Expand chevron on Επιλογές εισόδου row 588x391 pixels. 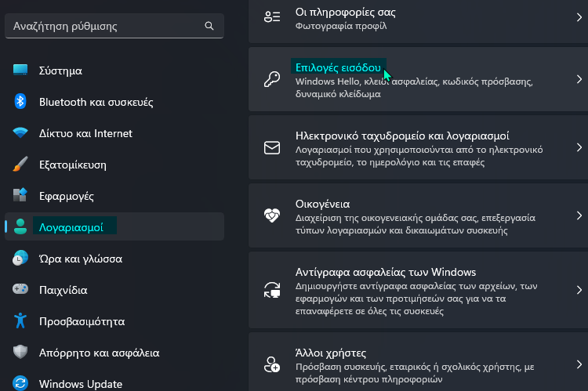[579, 79]
